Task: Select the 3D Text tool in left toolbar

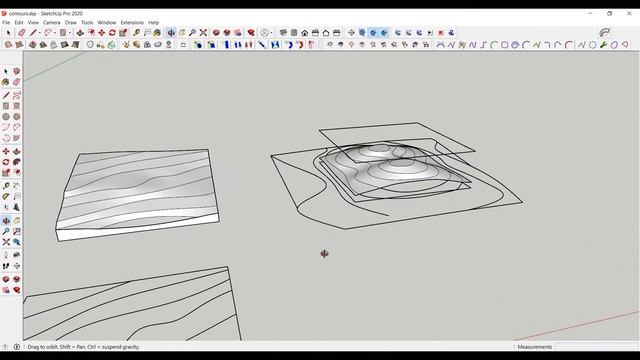Action: pos(16,207)
